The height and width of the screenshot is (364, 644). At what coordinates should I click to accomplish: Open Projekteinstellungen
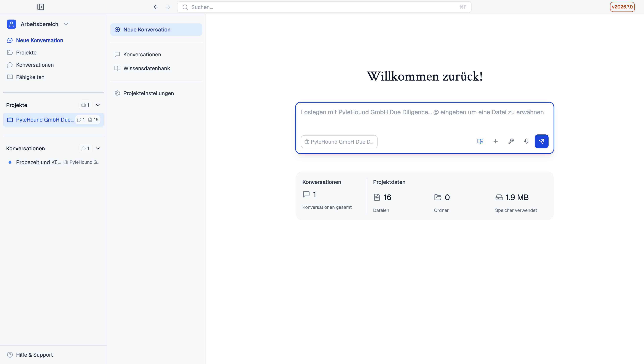[156, 93]
